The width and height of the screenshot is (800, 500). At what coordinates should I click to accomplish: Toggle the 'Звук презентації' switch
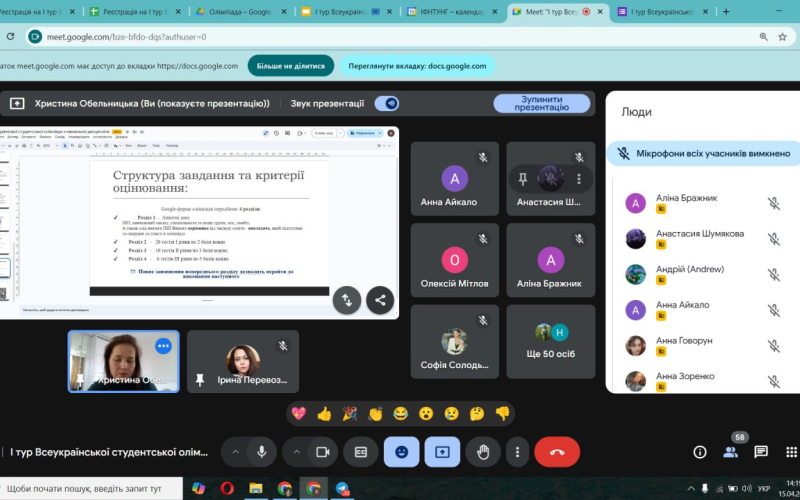point(387,103)
